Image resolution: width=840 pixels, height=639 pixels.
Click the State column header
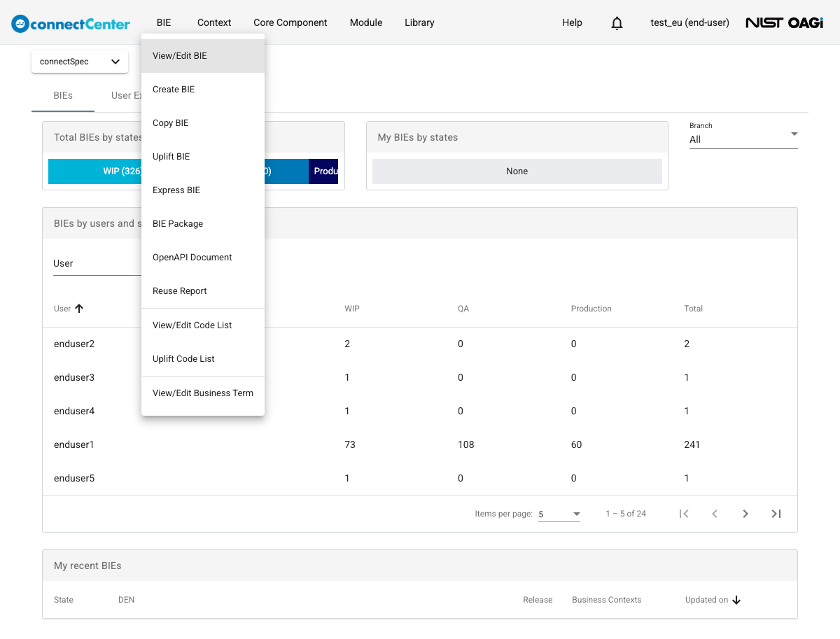[64, 600]
